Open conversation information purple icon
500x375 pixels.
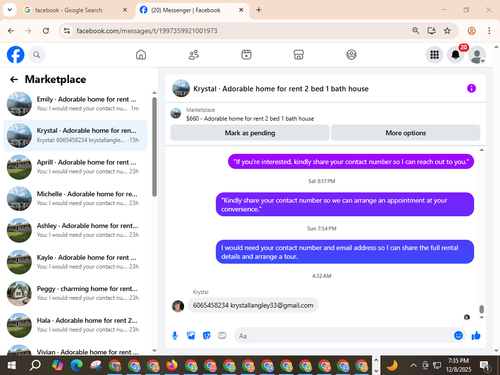[471, 88]
